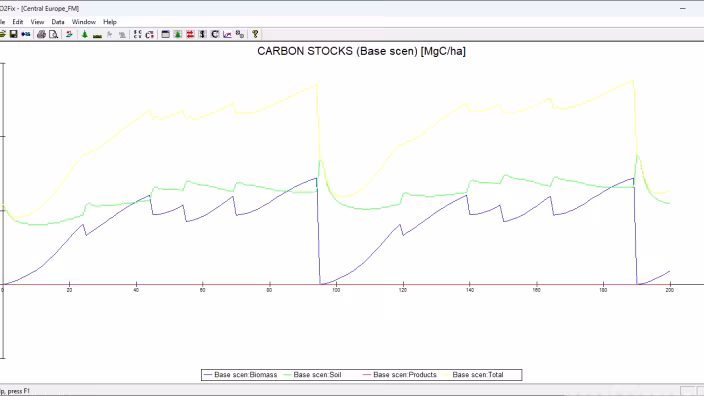
Task: Click the Print toolbar icon
Action: [x=41, y=34]
